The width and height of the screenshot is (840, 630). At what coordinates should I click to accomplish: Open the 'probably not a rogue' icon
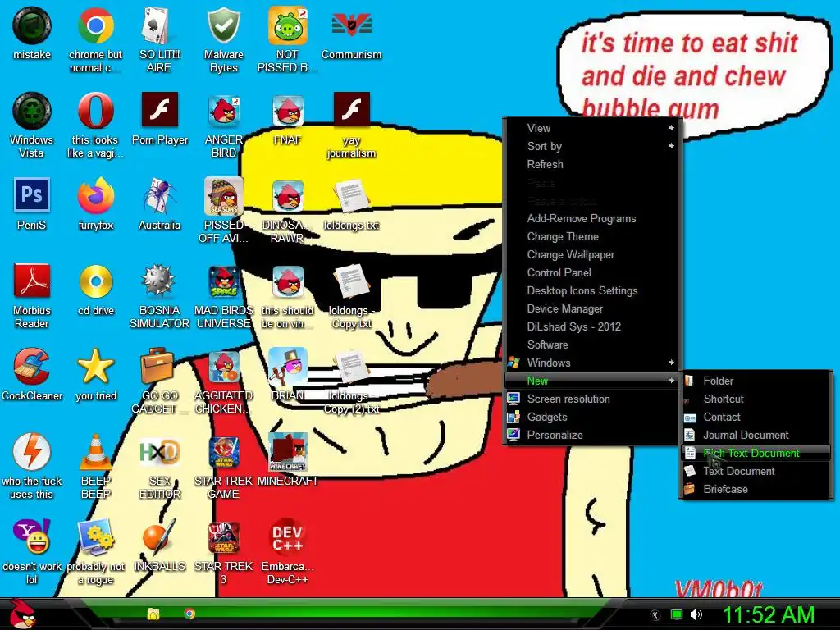[x=95, y=536]
